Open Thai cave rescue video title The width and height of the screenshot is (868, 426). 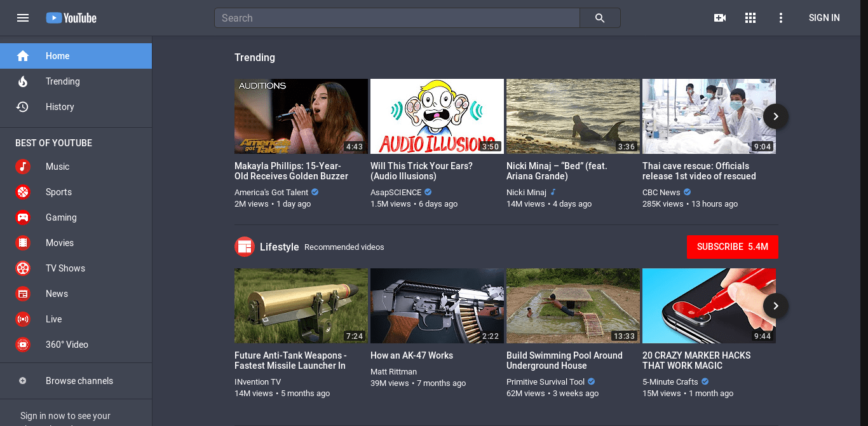click(699, 171)
